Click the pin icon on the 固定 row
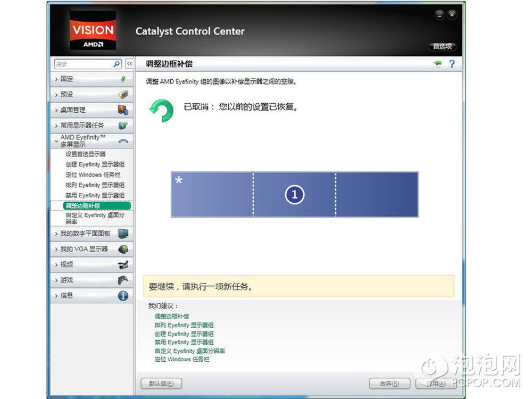The width and height of the screenshot is (532, 399). [x=123, y=79]
